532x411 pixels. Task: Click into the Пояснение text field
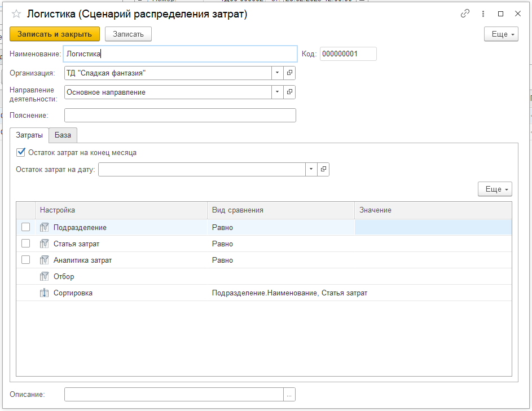click(x=180, y=115)
